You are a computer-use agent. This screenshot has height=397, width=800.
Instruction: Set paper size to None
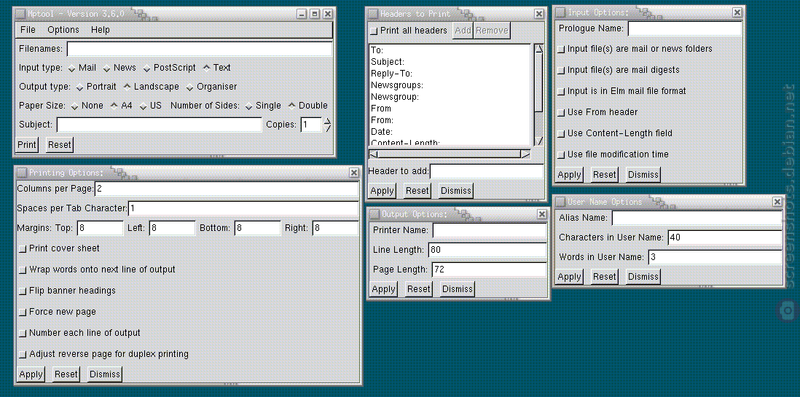pyautogui.click(x=87, y=106)
